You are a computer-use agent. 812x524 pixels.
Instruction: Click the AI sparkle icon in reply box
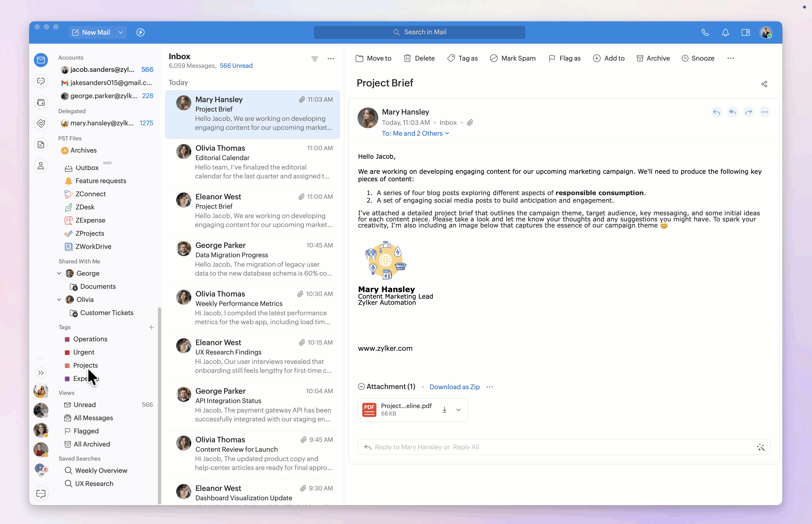tap(761, 447)
